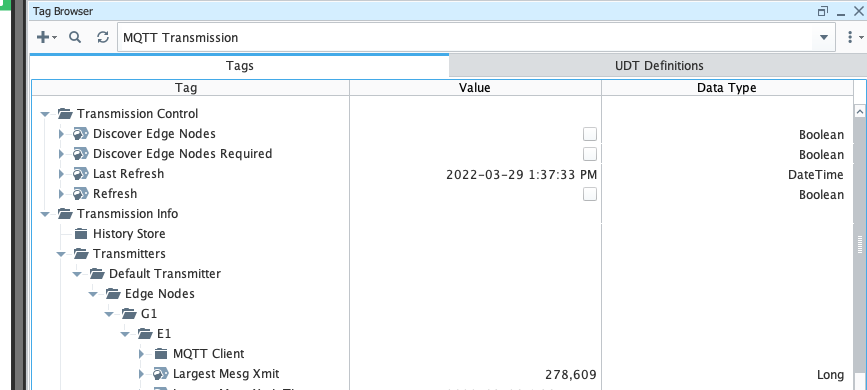Select the Last Refresh value 2022-03-29 1:37:33 PM
This screenshot has width=867, height=390.
coord(521,175)
